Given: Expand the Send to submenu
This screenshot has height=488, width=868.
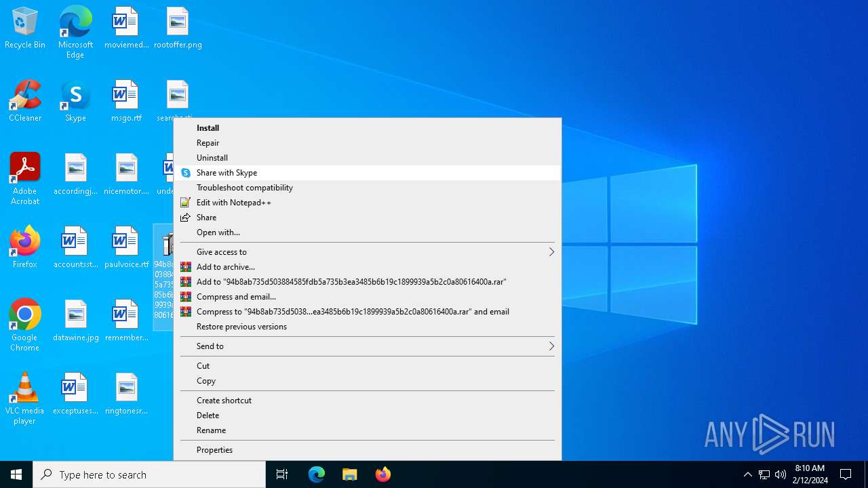Looking at the screenshot, I should [x=368, y=346].
